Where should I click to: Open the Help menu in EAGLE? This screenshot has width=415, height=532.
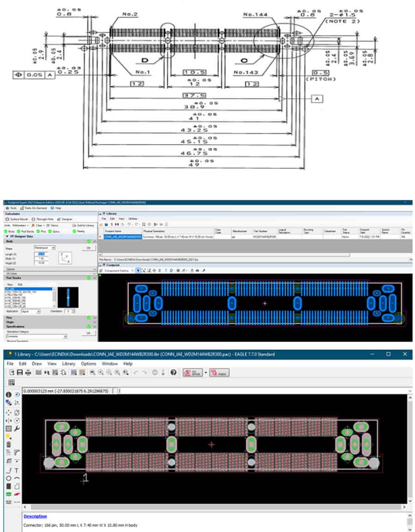pos(128,363)
